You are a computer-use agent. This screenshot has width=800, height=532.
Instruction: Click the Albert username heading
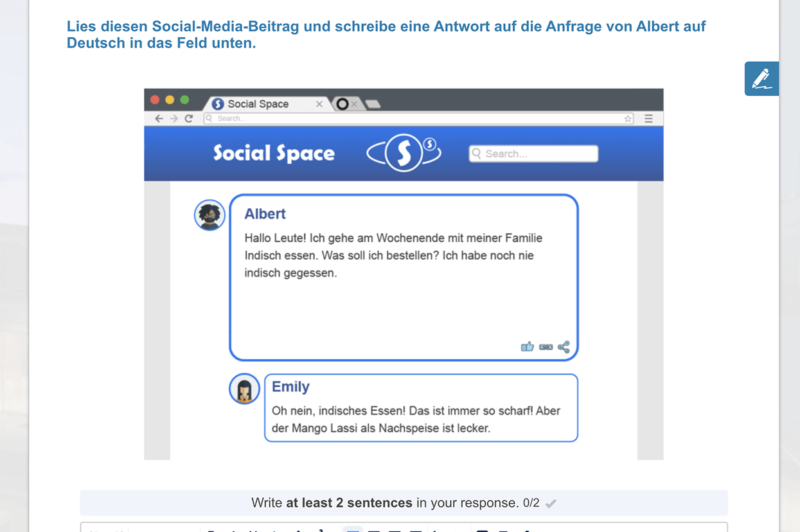(x=265, y=214)
